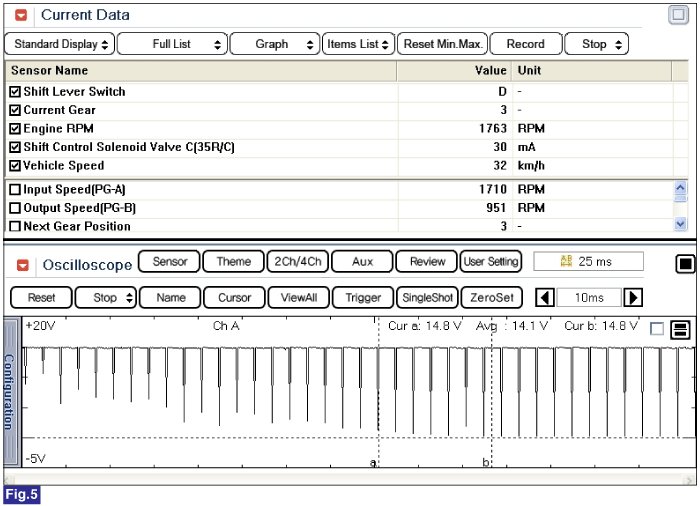Click the -5V scale label
Viewport: 700px width, 506px height.
[x=36, y=459]
